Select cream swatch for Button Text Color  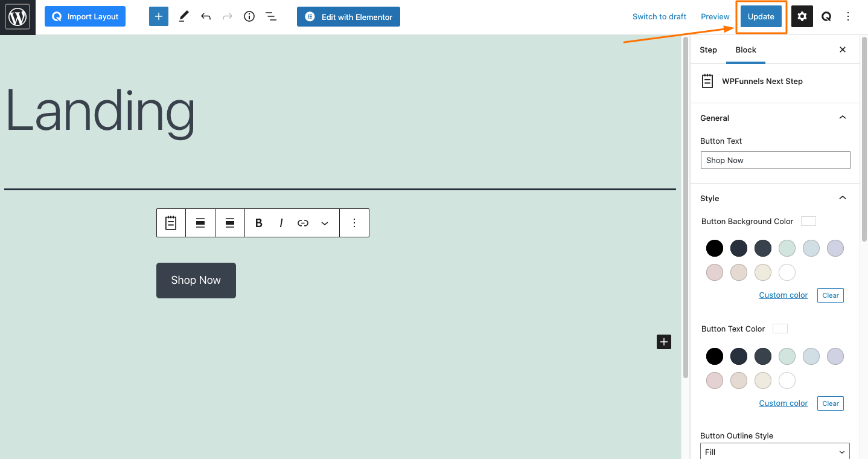(x=763, y=380)
